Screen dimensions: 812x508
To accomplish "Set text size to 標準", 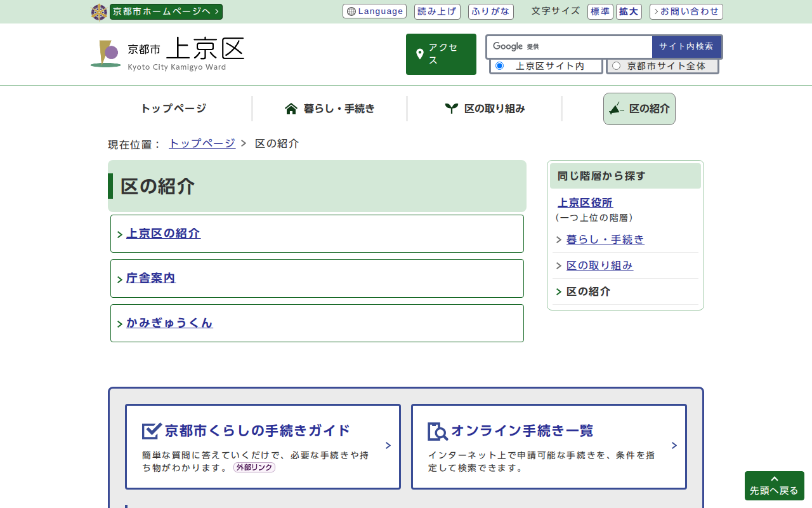I will [600, 11].
